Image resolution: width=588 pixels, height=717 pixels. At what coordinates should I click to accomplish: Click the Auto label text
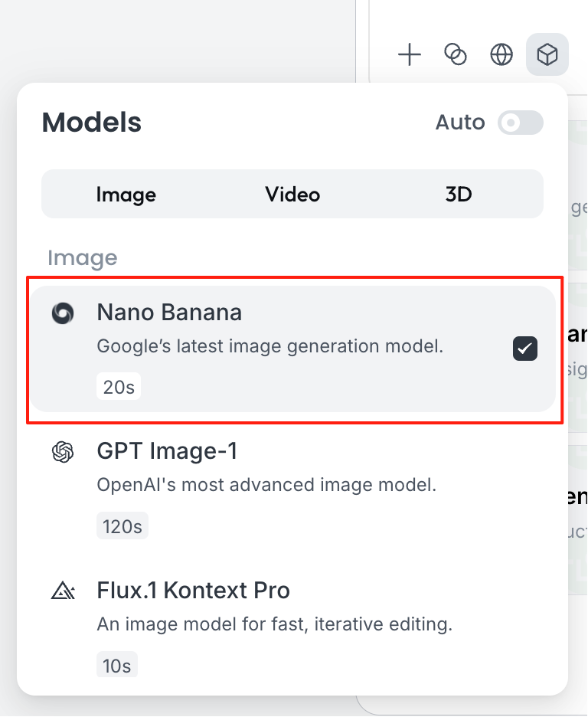click(x=460, y=123)
